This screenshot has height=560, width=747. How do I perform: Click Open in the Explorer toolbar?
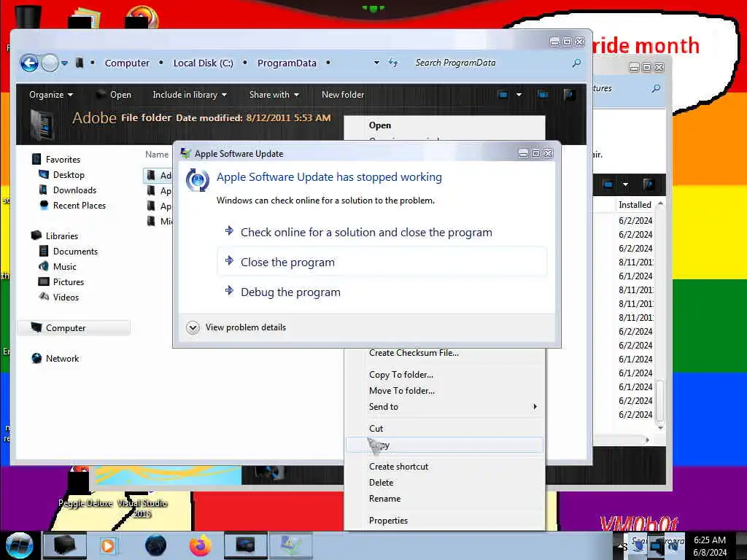pos(114,95)
